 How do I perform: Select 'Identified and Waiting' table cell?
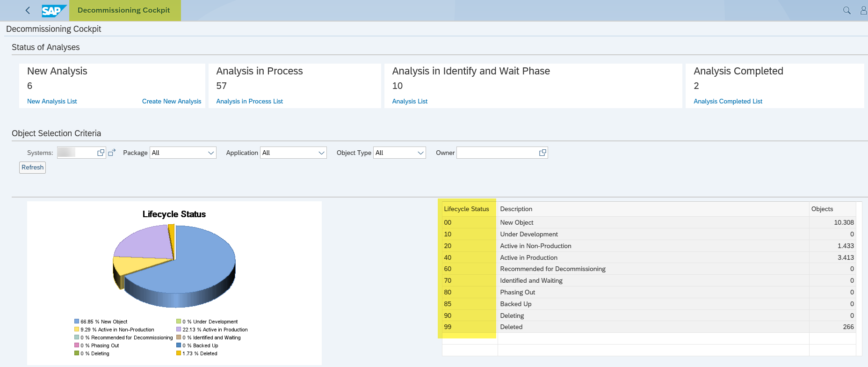[653, 280]
